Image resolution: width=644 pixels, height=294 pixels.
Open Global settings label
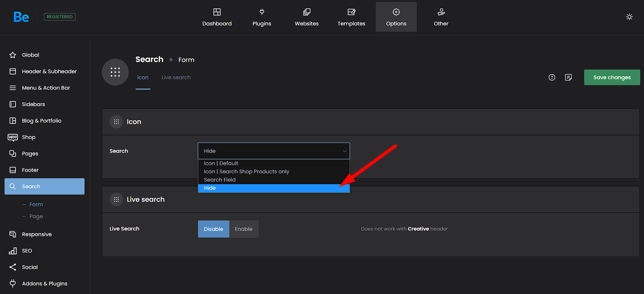(x=31, y=55)
